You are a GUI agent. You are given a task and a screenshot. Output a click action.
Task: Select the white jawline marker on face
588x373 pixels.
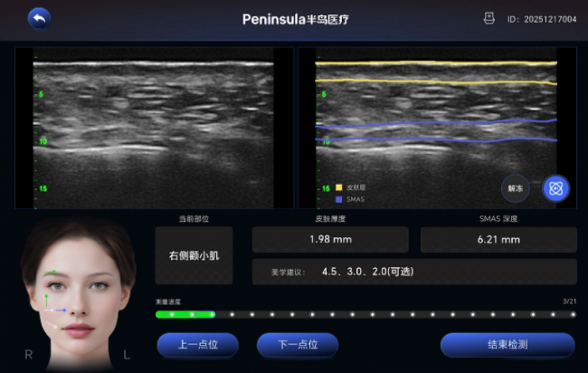pyautogui.click(x=52, y=325)
